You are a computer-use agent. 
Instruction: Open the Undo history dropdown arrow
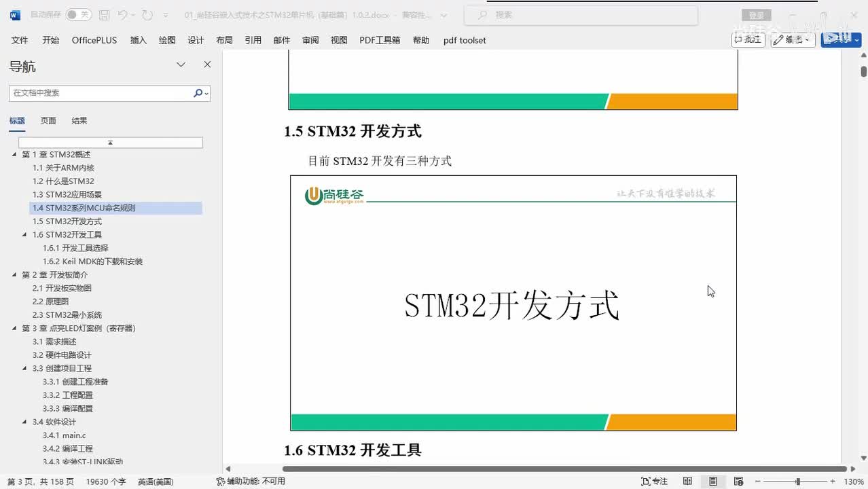pyautogui.click(x=133, y=14)
